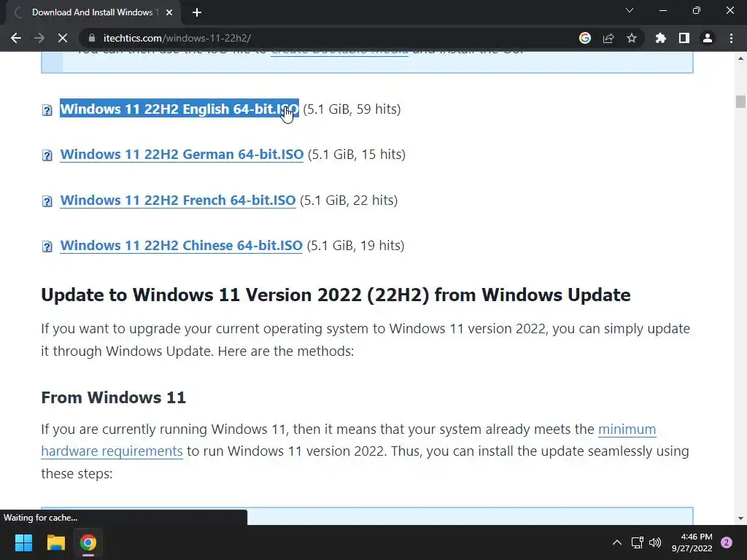Click the From Windows 11 heading
Screen dimensions: 747x560
[113, 397]
